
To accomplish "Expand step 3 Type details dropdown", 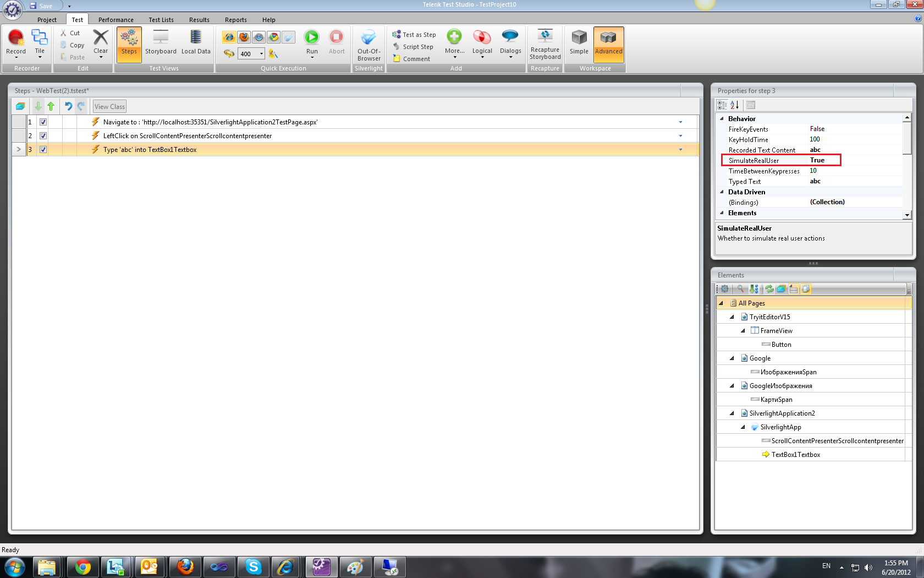I will click(x=680, y=150).
